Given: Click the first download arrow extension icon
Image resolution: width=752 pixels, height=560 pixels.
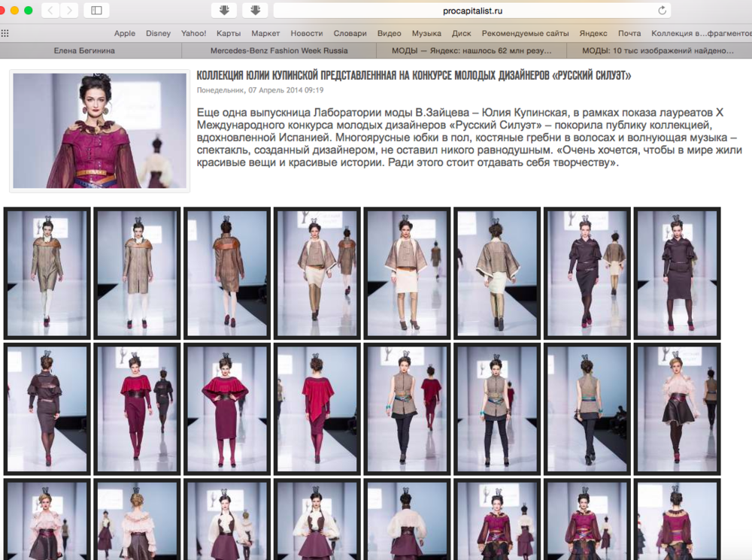Looking at the screenshot, I should 224,10.
